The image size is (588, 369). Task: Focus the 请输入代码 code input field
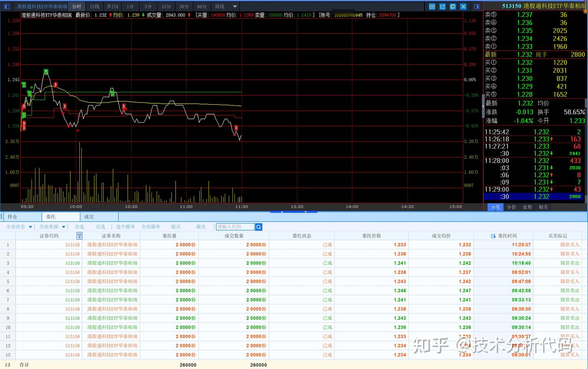(235, 227)
